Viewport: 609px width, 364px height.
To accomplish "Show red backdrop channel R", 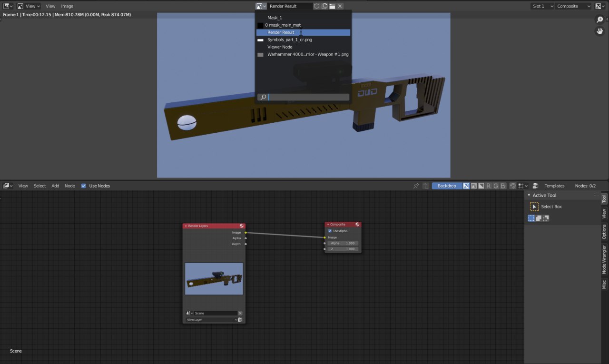I will tap(489, 186).
